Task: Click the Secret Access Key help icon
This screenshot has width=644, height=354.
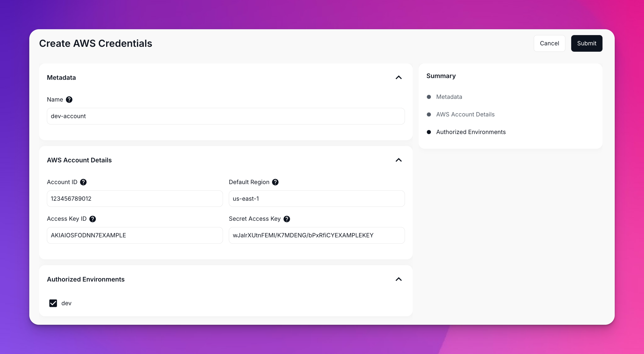Action: (287, 219)
